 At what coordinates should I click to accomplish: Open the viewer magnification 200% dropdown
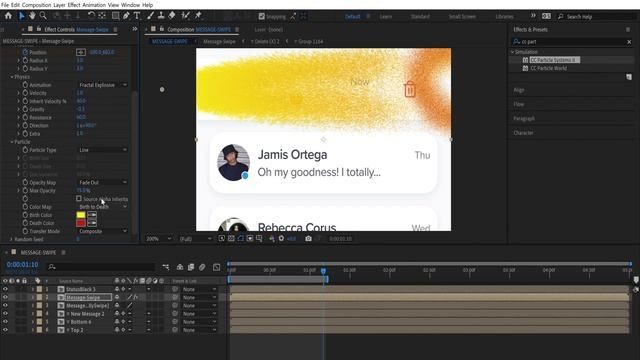pyautogui.click(x=159, y=239)
